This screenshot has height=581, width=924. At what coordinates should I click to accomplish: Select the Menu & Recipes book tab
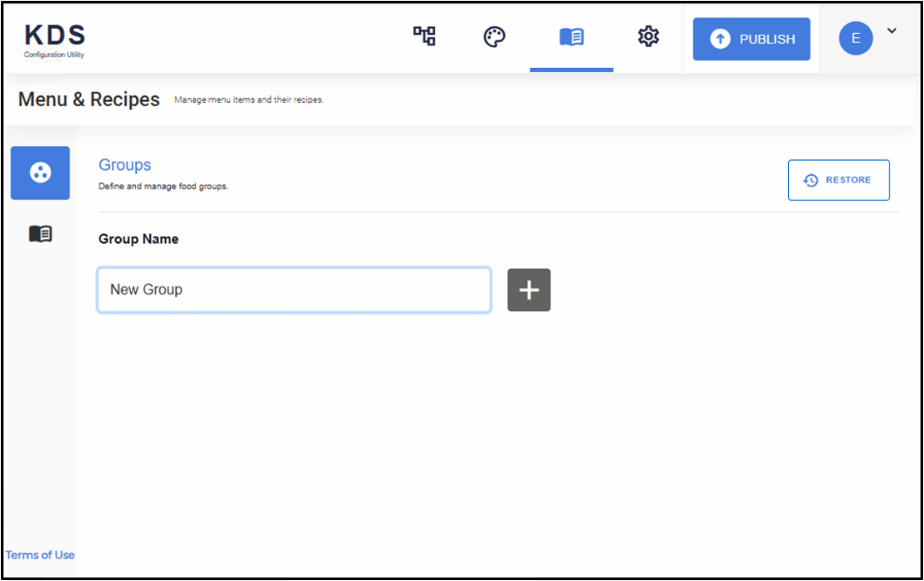[x=572, y=37]
